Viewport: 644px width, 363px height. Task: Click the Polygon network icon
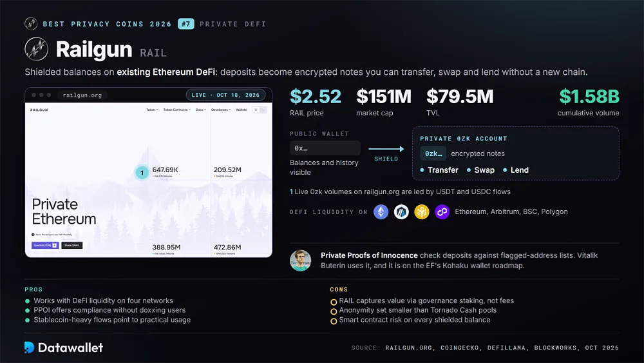point(442,211)
